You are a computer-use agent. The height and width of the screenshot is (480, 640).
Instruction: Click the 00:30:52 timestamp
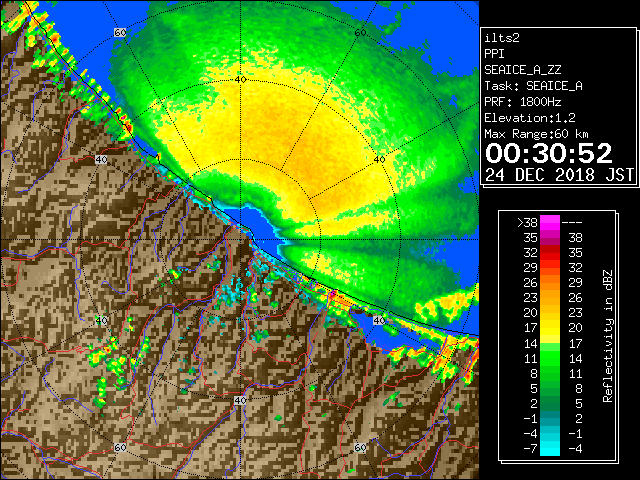549,153
